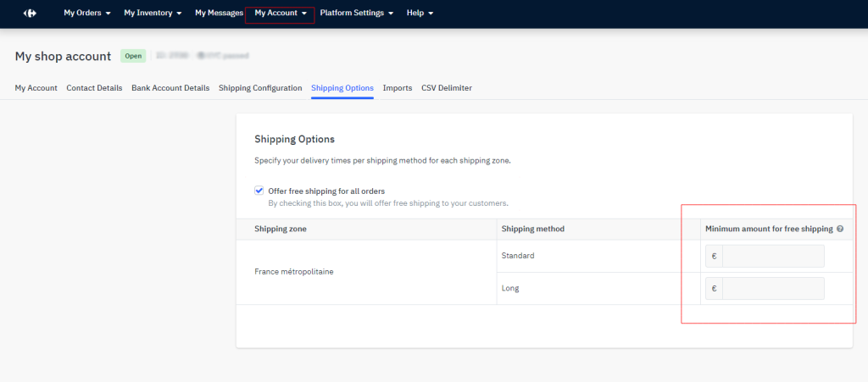
Task: Switch to the My Account tab
Action: (36, 88)
